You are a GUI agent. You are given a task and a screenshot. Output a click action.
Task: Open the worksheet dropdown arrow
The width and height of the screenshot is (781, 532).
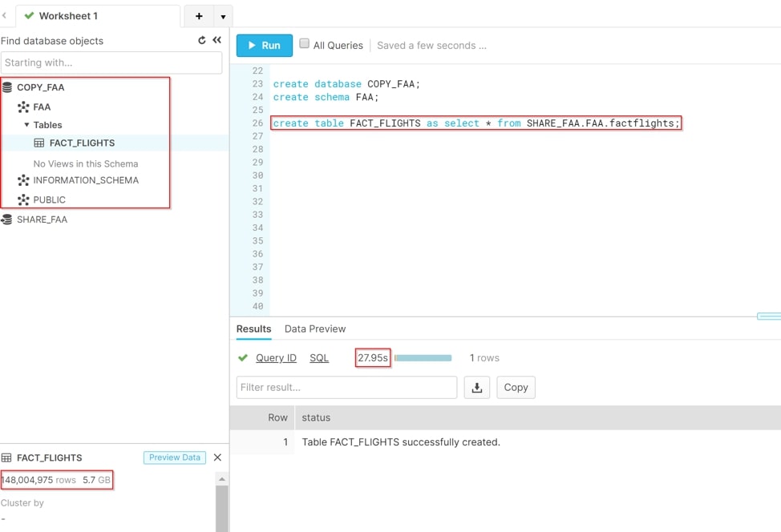[x=223, y=16]
